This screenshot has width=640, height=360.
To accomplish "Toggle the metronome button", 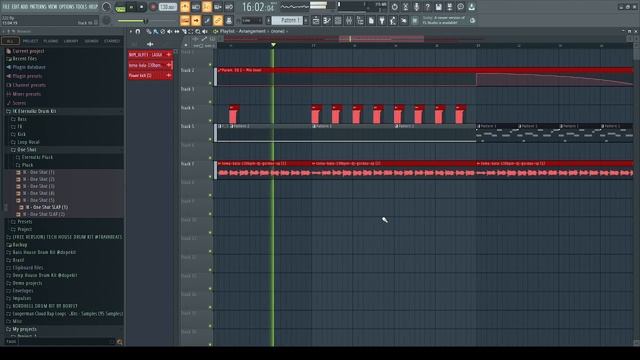I will pyautogui.click(x=185, y=7).
